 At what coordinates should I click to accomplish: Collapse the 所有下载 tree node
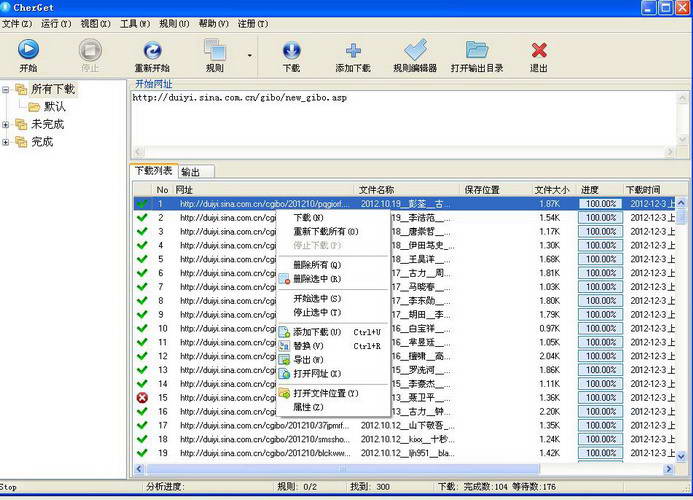(x=7, y=90)
